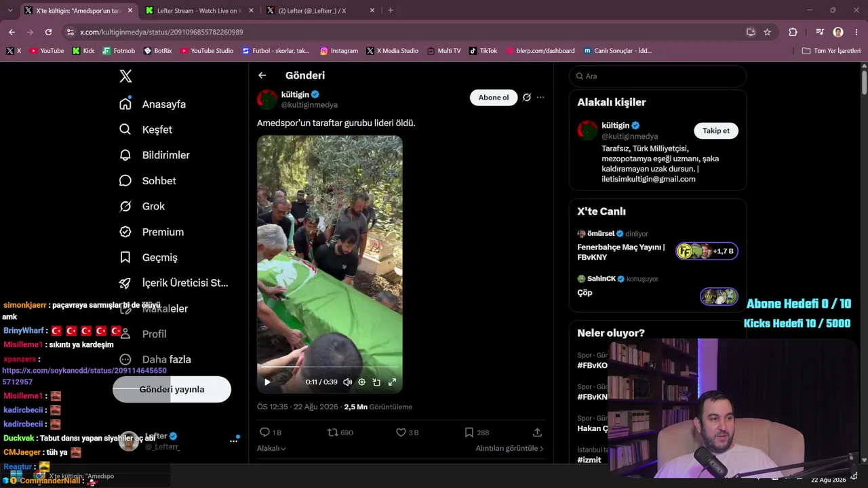This screenshot has width=868, height=488.
Task: Go back with the Gönderi back arrow
Action: (x=262, y=75)
